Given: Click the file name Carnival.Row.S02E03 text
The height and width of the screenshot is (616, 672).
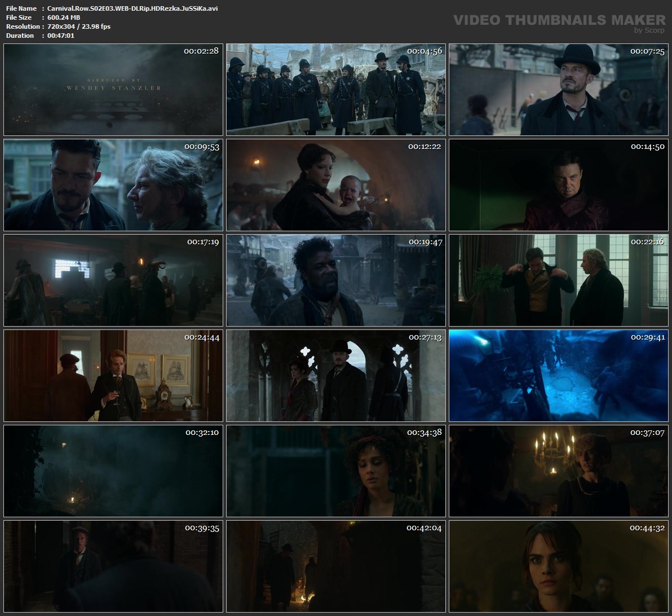Looking at the screenshot, I should 132,8.
